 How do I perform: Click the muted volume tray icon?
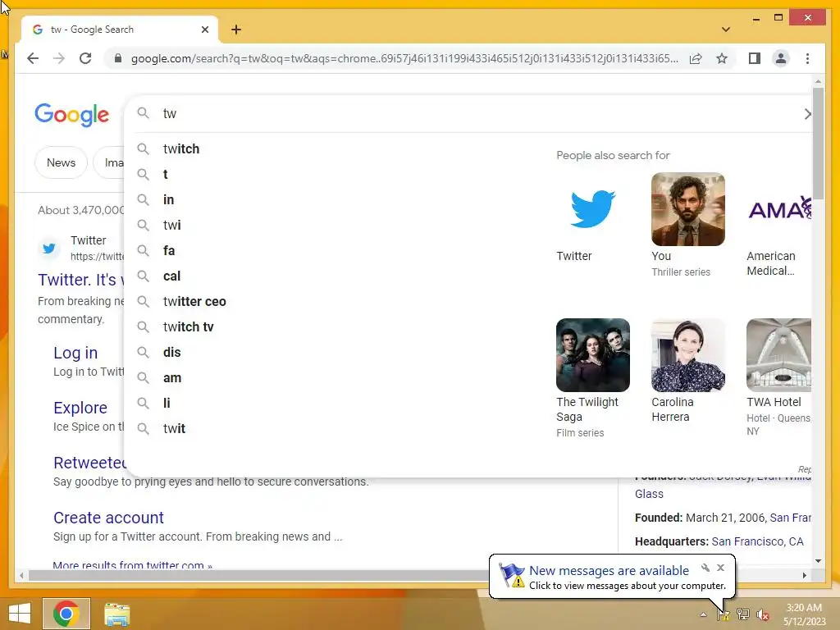[x=762, y=614]
